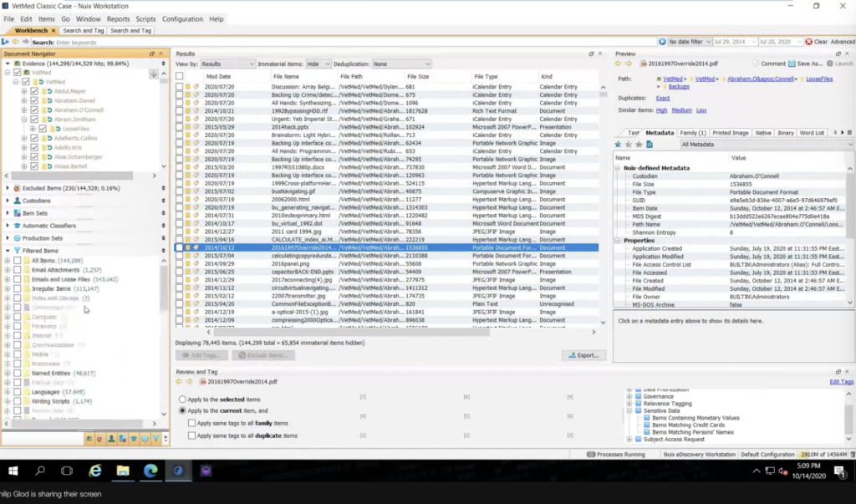The image size is (856, 504).
Task: Undock the Results panel
Action: click(591, 53)
